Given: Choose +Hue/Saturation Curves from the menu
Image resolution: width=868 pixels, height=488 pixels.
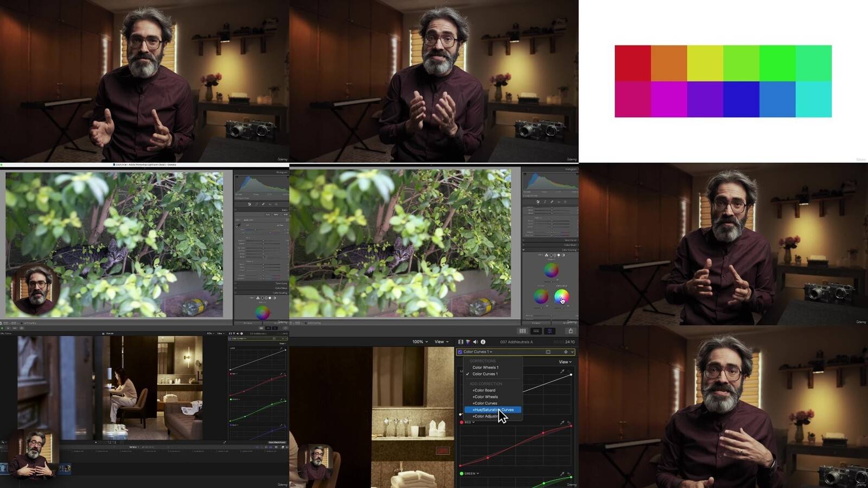Looking at the screenshot, I should (493, 410).
